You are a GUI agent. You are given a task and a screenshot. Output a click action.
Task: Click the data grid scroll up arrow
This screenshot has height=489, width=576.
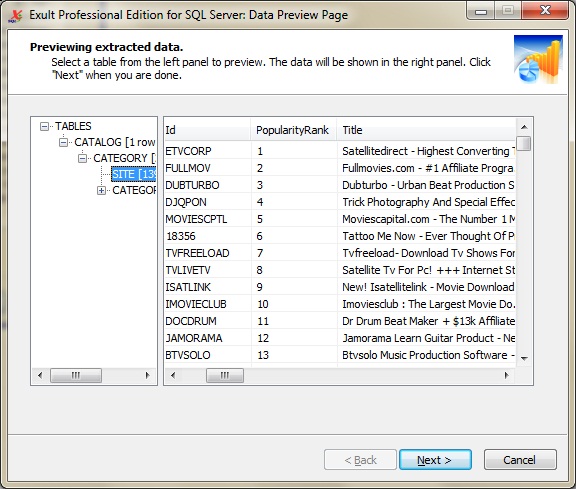(x=524, y=127)
